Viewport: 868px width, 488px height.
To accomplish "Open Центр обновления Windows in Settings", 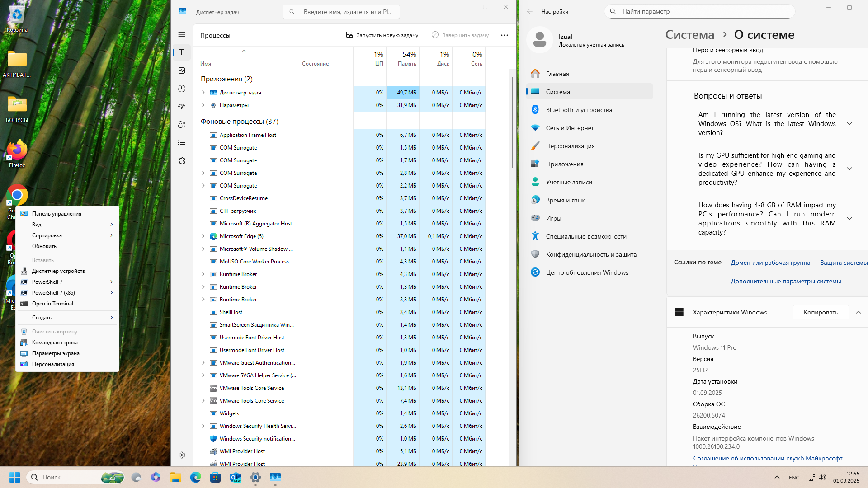I will point(590,272).
